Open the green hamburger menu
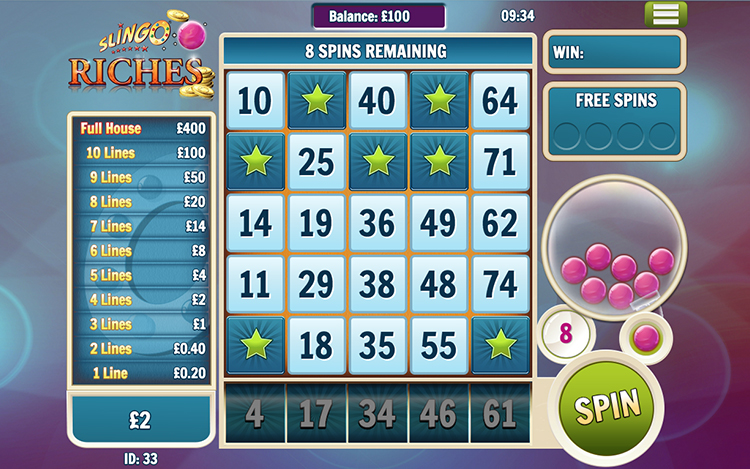The height and width of the screenshot is (469, 750). (x=666, y=14)
